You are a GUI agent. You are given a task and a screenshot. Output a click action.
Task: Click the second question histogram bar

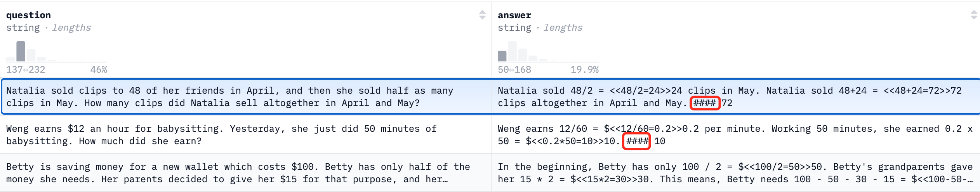pyautogui.click(x=31, y=55)
